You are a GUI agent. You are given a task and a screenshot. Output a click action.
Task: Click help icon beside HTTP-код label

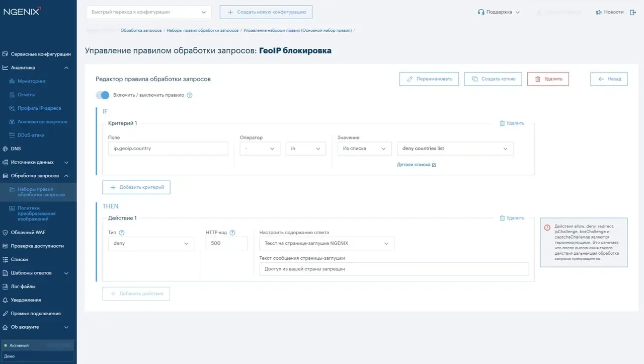[x=232, y=233]
